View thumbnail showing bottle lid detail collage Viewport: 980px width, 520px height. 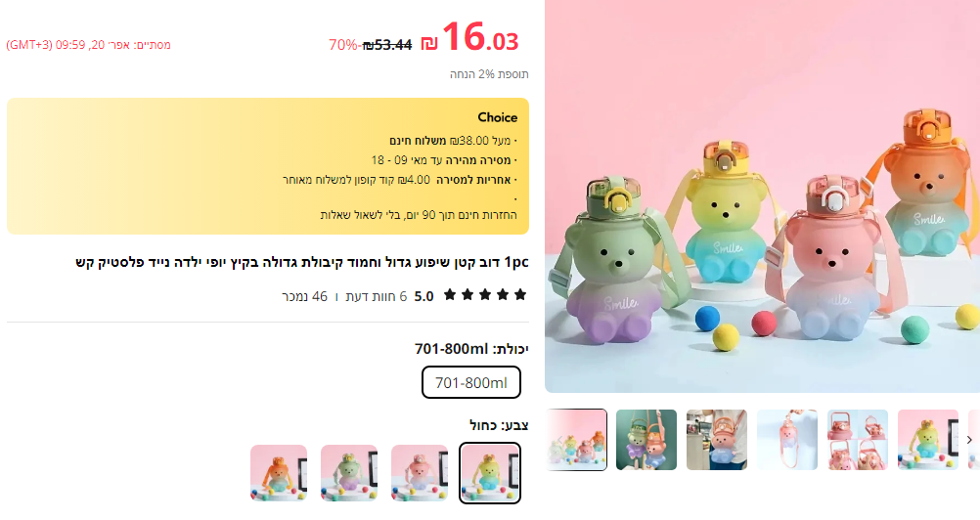point(858,440)
